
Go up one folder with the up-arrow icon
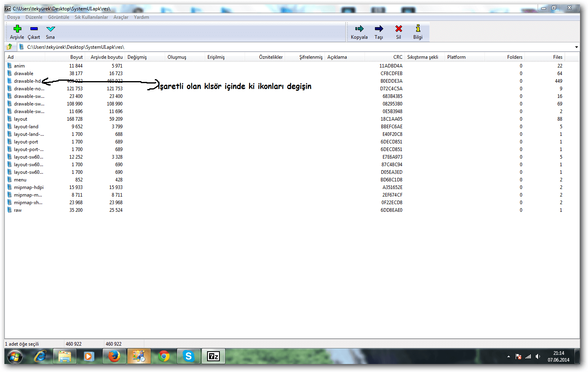coord(10,47)
